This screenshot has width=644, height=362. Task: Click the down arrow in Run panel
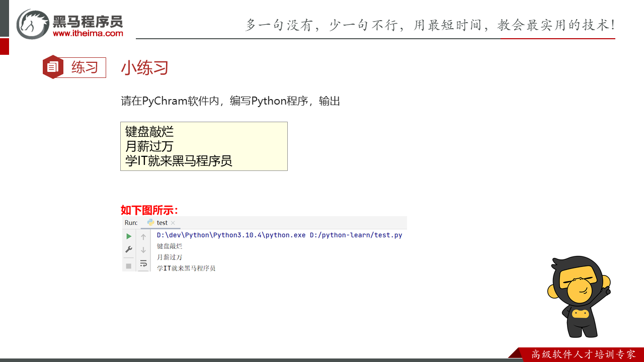143,250
